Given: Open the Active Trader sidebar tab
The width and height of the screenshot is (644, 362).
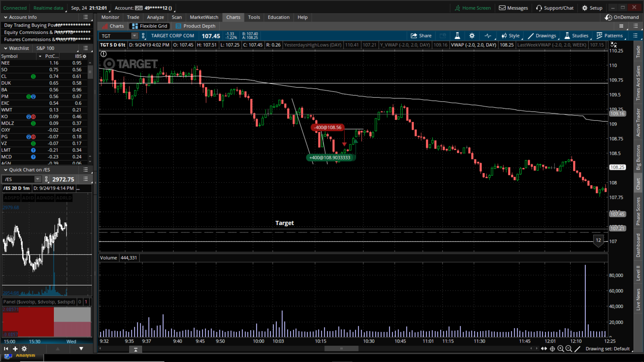Looking at the screenshot, I should tap(638, 122).
